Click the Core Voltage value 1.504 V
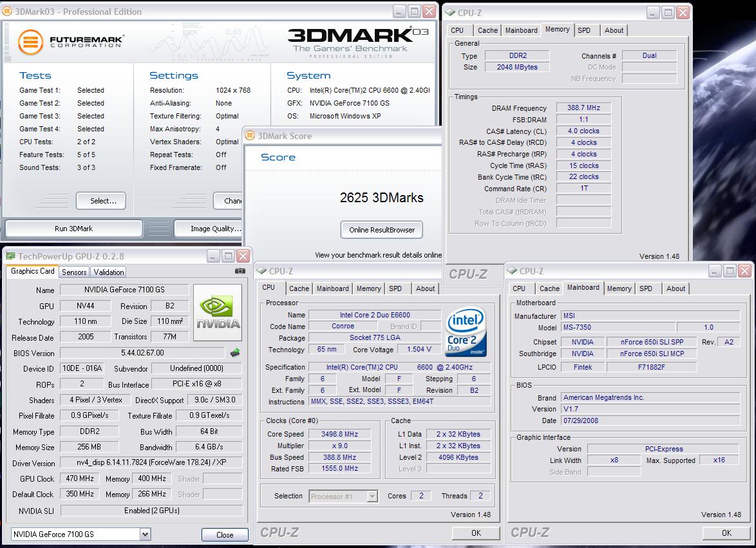756x548 pixels. click(419, 349)
